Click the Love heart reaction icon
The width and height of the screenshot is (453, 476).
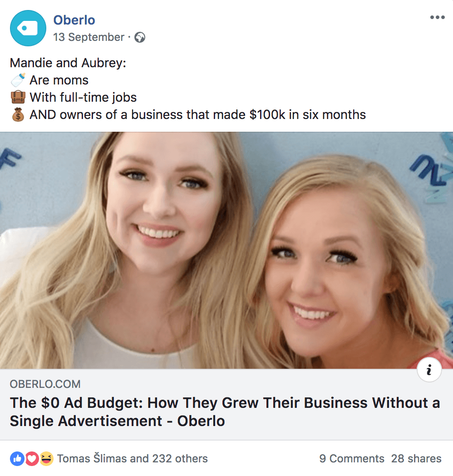[32, 458]
